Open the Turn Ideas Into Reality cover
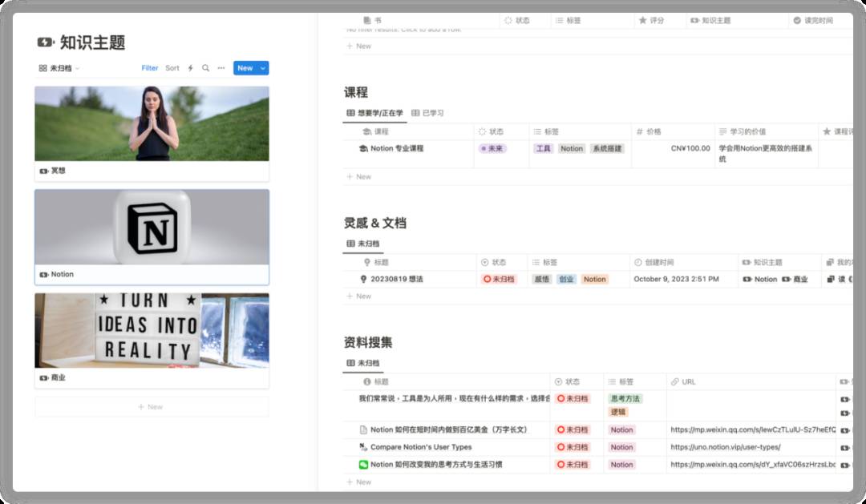The image size is (866, 504). [152, 330]
